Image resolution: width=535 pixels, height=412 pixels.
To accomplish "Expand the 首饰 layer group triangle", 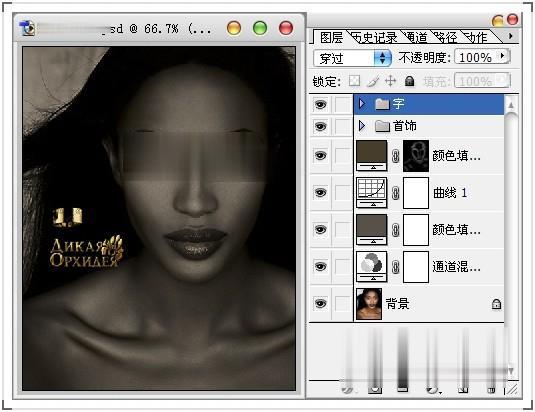I will [x=362, y=126].
